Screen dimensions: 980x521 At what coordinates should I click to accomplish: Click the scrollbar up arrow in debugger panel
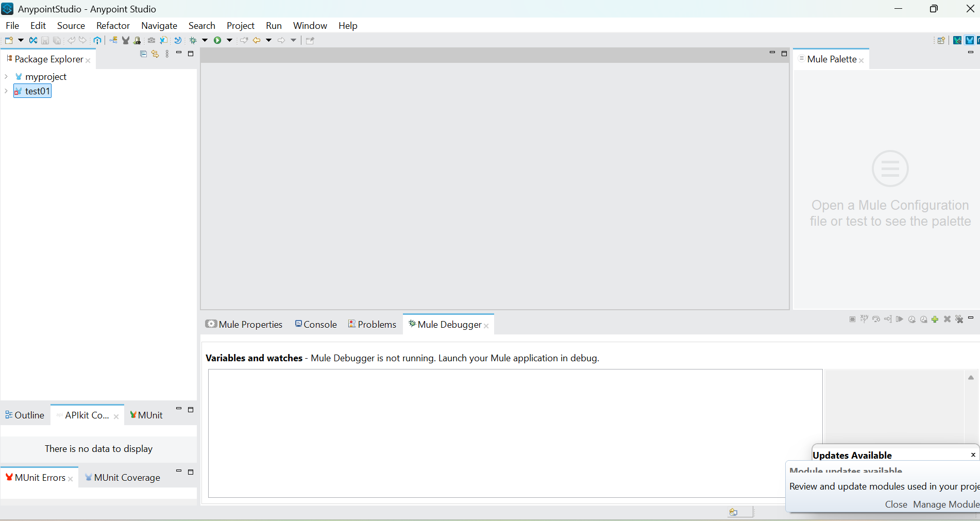click(x=971, y=378)
